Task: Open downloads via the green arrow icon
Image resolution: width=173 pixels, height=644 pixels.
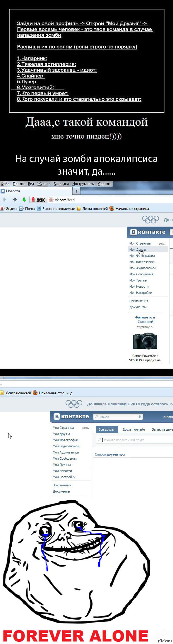Action: click(x=24, y=200)
